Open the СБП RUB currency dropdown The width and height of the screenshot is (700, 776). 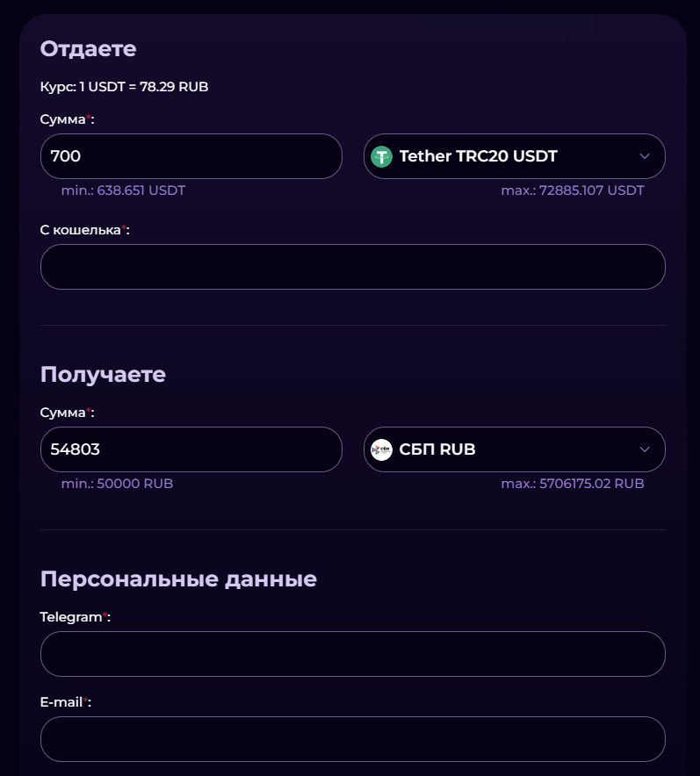coord(514,449)
